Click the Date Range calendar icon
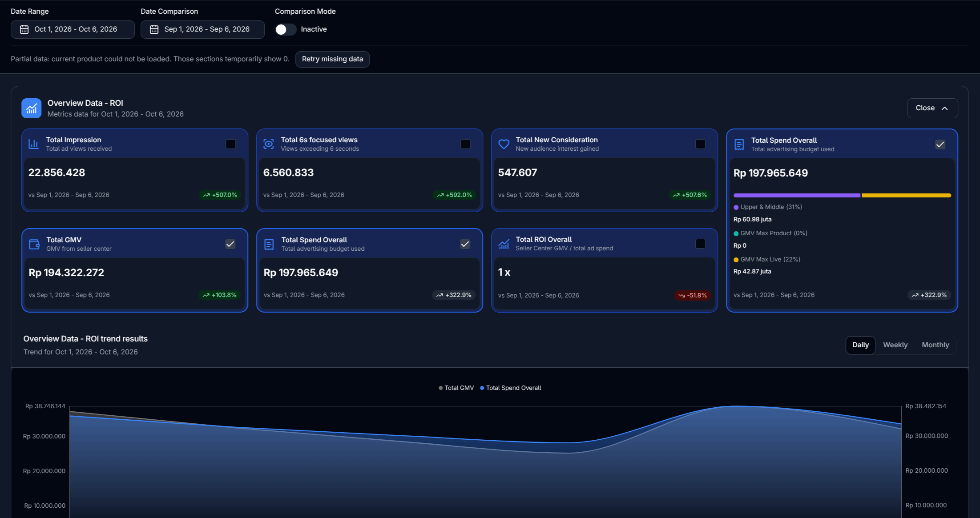Screen dimensions: 980x518 (x=24, y=29)
